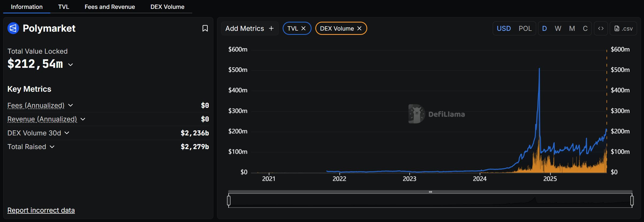Click the left handle of the range slider
644x222 pixels.
pos(229,200)
